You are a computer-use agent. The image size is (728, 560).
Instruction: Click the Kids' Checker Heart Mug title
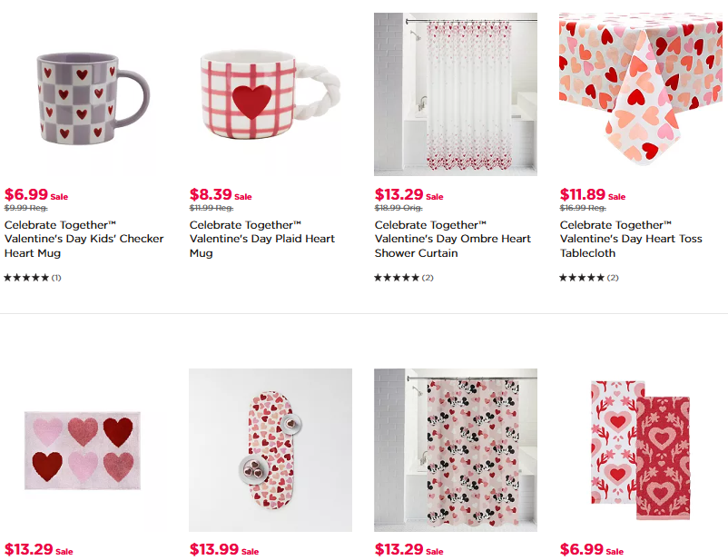tap(84, 239)
